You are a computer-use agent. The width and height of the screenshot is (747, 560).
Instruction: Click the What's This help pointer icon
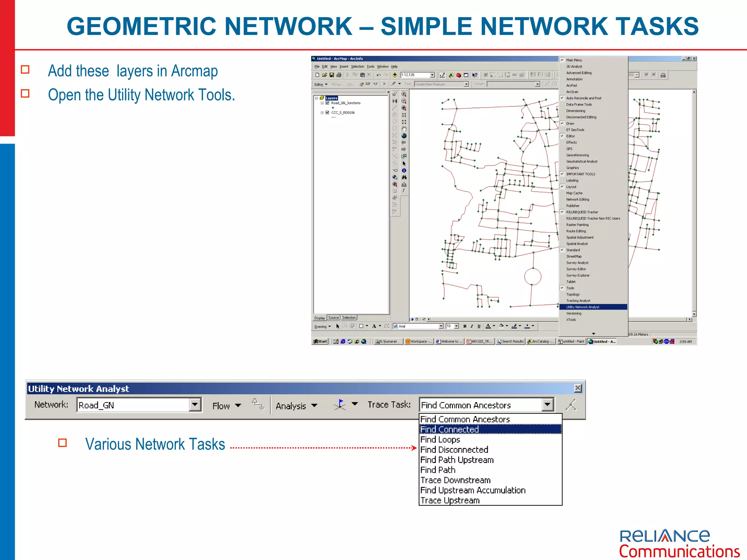(475, 75)
